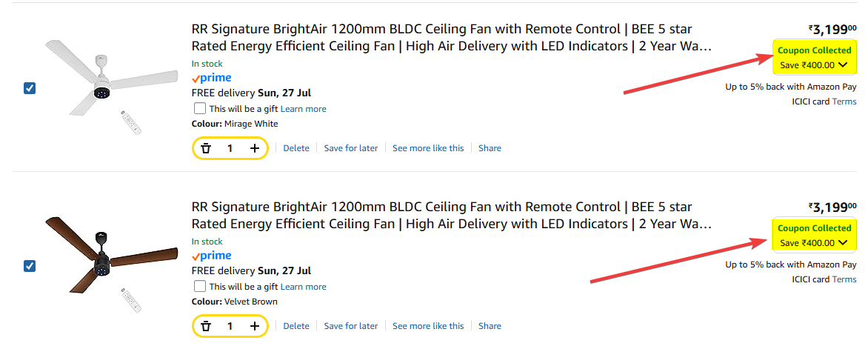Deselect the Mirage White fan item checkbox
The height and width of the screenshot is (349, 868).
pos(30,88)
